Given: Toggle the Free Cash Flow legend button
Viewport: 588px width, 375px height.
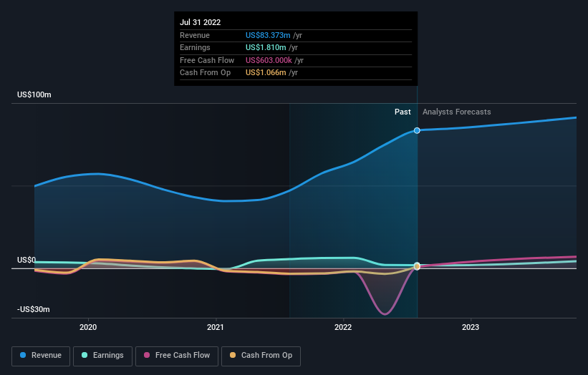Looking at the screenshot, I should pos(177,356).
